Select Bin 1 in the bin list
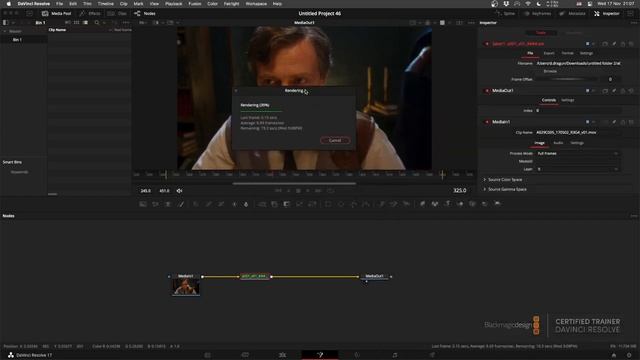Image resolution: width=640 pixels, height=360 pixels. pos(17,40)
